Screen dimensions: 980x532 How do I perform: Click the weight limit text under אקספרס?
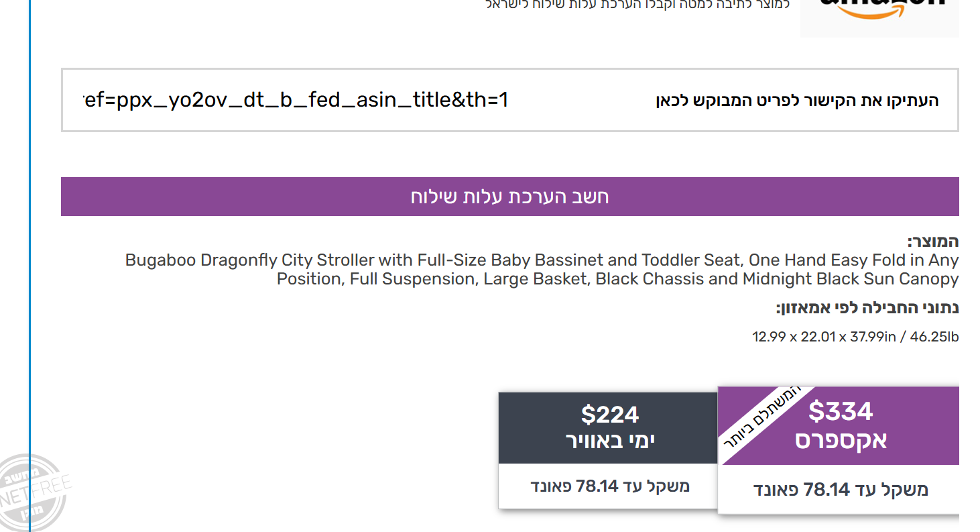(840, 490)
